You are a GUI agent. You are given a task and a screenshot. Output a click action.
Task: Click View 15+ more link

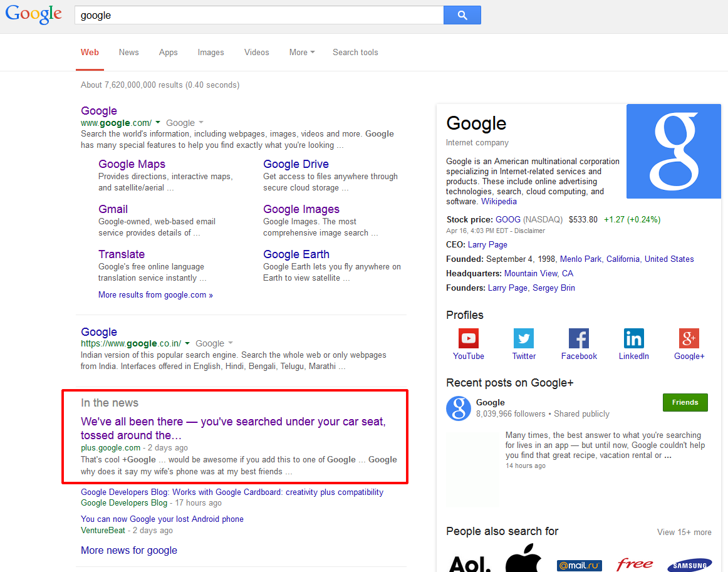(x=684, y=533)
